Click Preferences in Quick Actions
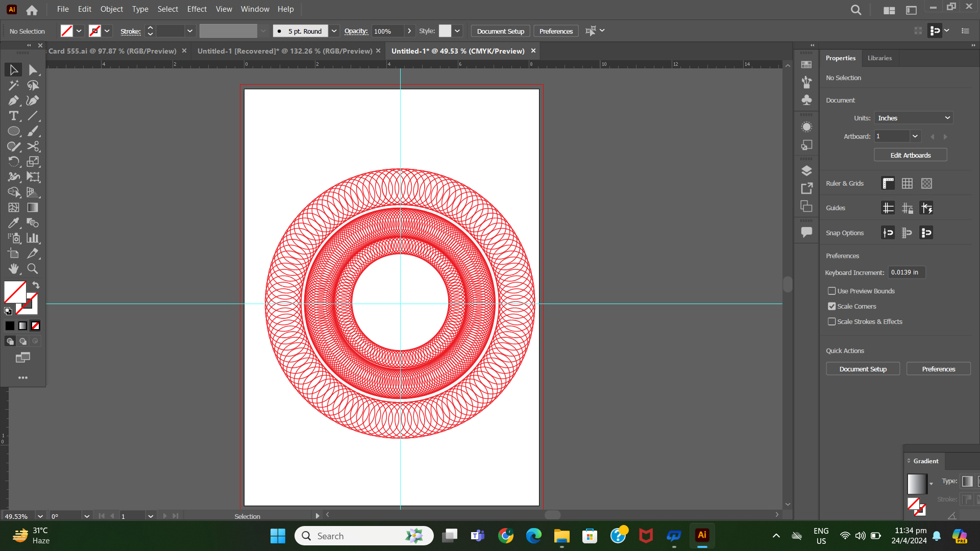Screen dimensions: 980x551 (x=938, y=369)
